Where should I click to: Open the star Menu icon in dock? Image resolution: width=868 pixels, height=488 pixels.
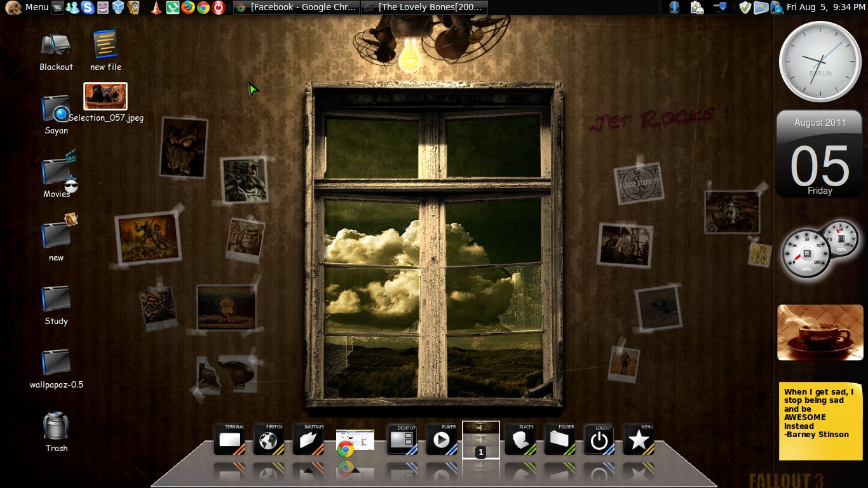point(639,439)
